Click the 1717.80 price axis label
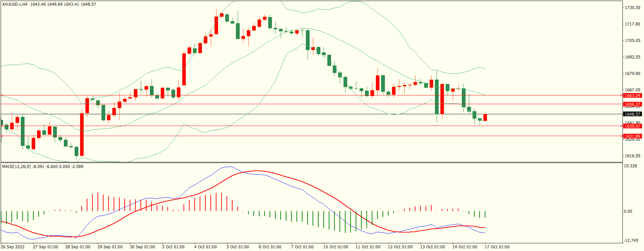 [632, 24]
